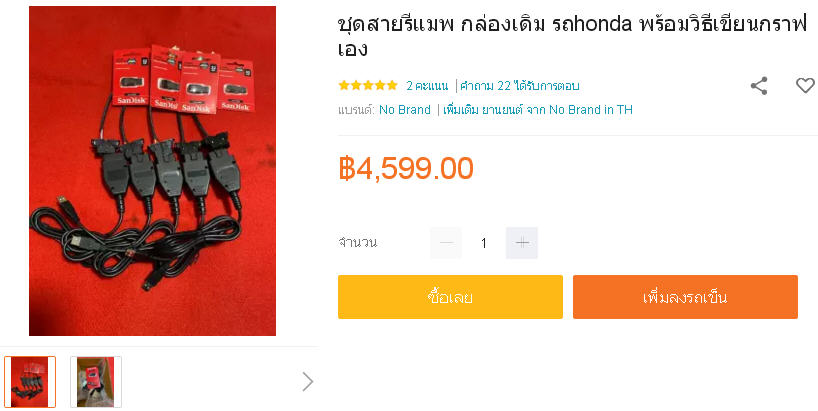
Task: Click the main product image of OBD cables
Action: tap(152, 171)
